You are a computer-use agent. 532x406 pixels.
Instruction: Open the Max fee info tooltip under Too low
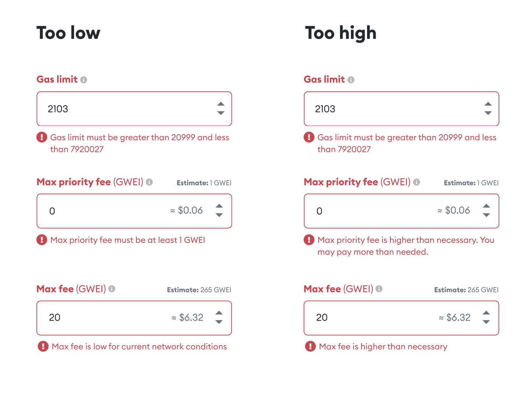[112, 289]
